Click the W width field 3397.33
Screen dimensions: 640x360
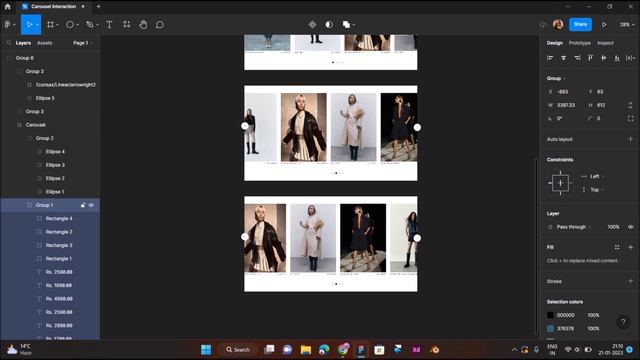pos(566,105)
